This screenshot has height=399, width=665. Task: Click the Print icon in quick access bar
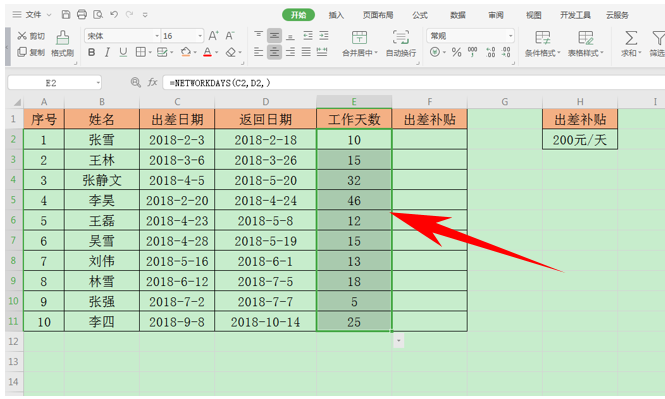[x=82, y=15]
